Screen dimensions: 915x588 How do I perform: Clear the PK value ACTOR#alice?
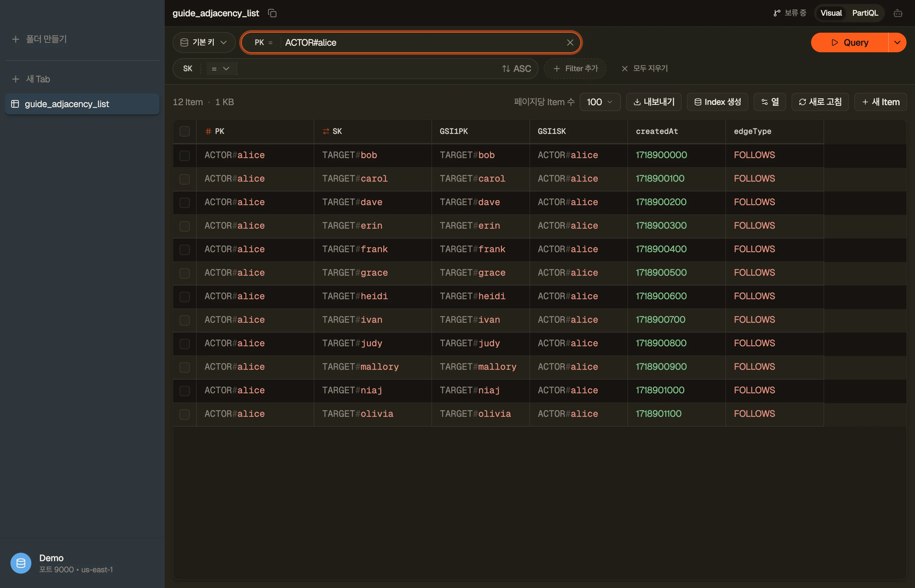point(570,42)
